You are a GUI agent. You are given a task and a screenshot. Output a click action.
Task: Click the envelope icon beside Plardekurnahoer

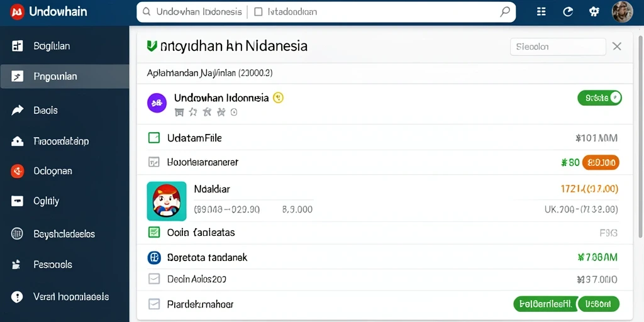[x=153, y=304]
